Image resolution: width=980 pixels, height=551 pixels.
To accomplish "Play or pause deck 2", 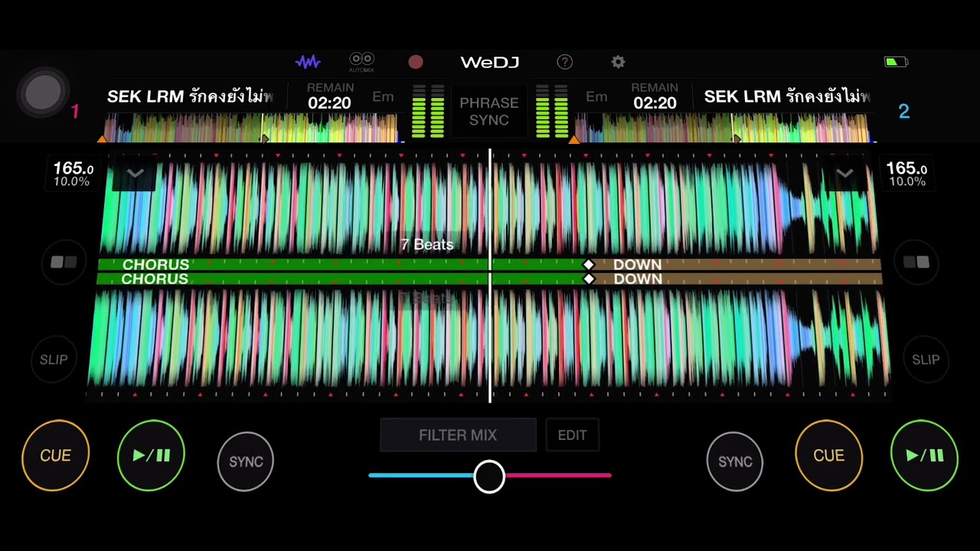I will point(924,455).
